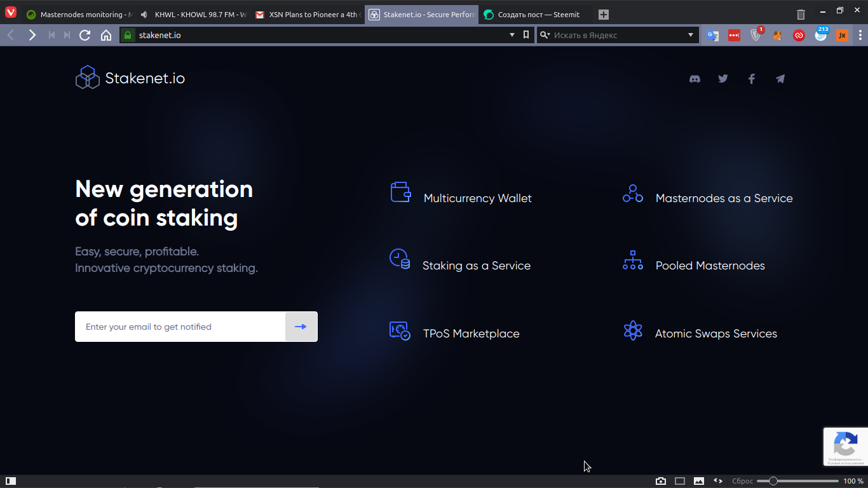Screen dimensions: 868x488
Task: Open TPoS Marketplace feature
Action: (x=454, y=332)
